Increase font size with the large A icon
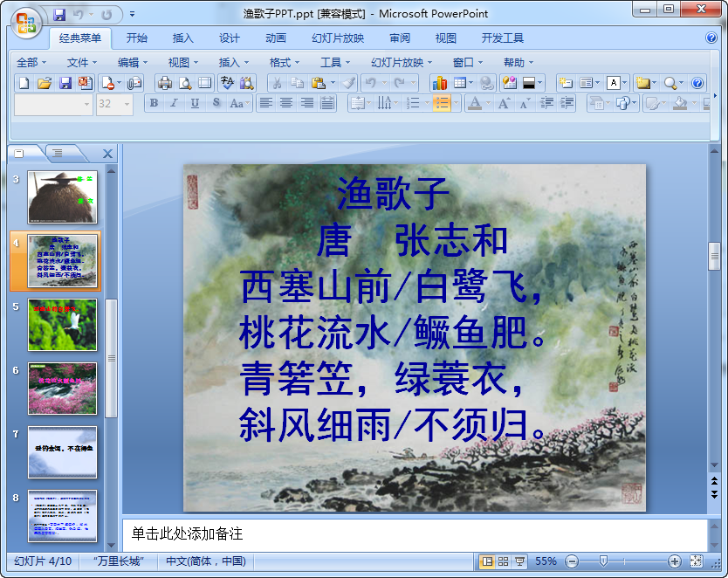 tap(505, 103)
